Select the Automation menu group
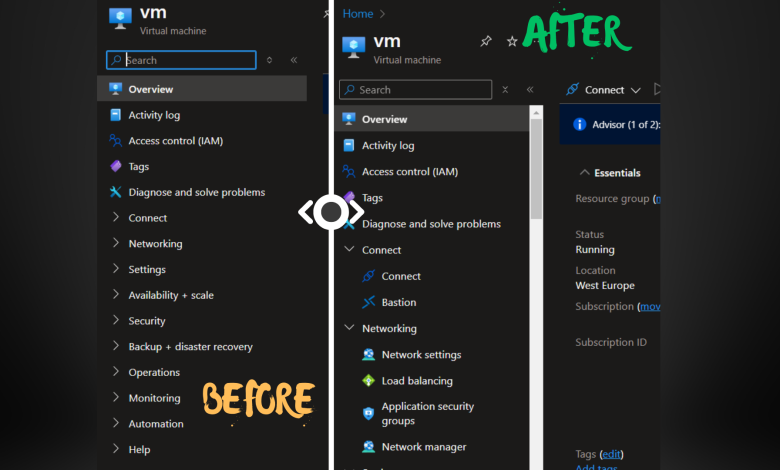 (155, 424)
